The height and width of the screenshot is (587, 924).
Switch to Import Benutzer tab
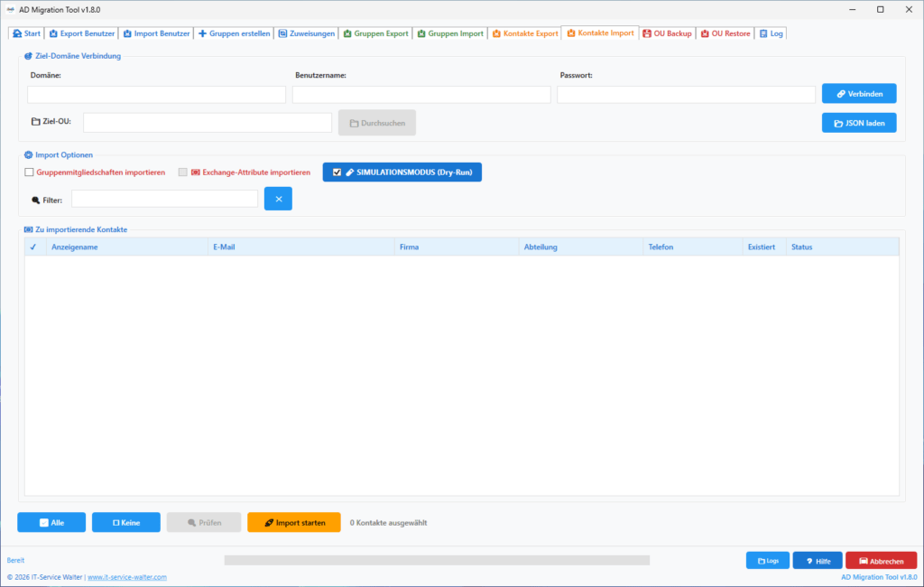coord(156,33)
